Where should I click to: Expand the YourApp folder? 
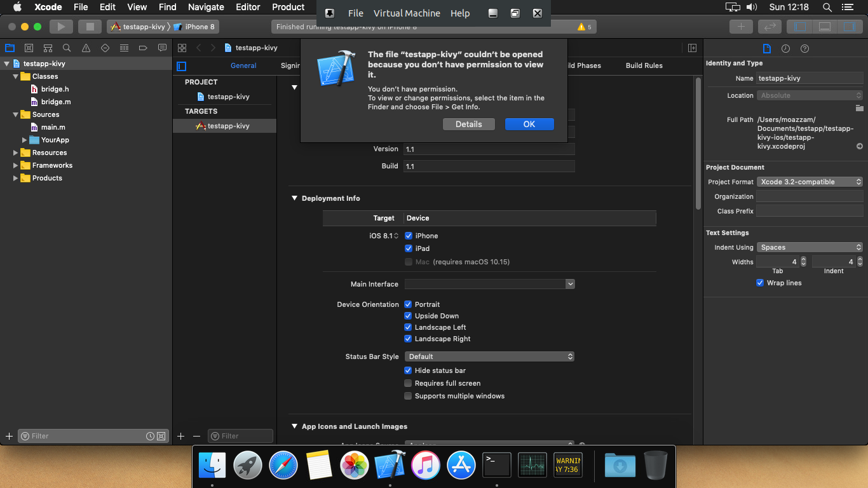pyautogui.click(x=25, y=140)
